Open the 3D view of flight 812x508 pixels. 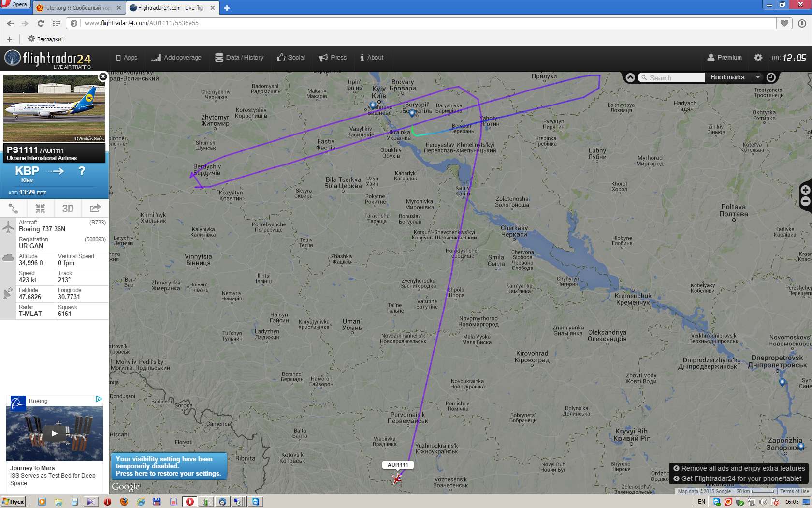pyautogui.click(x=68, y=209)
